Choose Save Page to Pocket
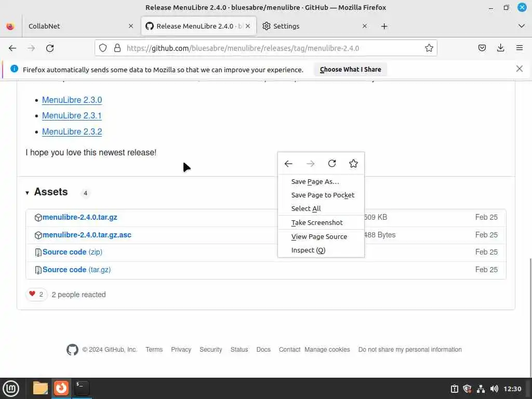This screenshot has height=399, width=532. pyautogui.click(x=321, y=195)
